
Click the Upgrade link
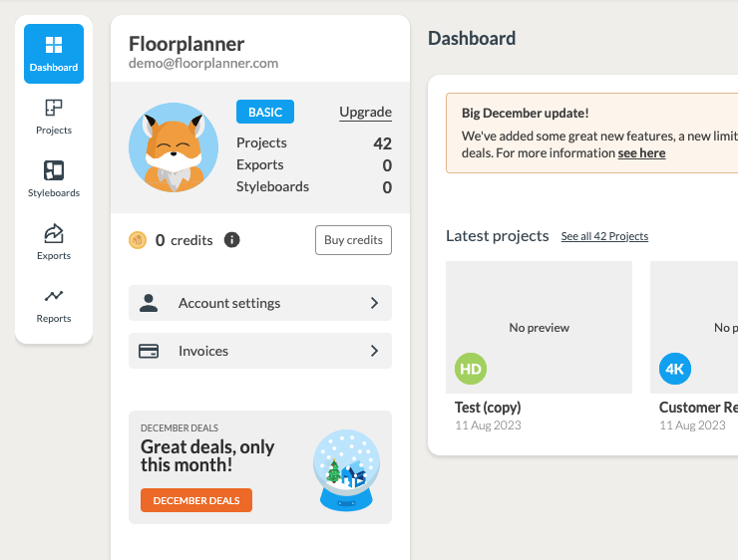365,112
